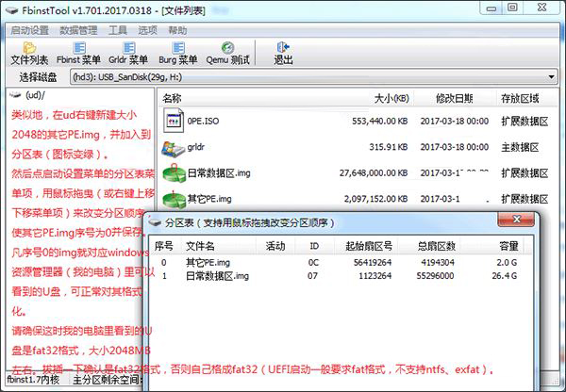Screen dimensions: 566x392
Task: Click start sector value 56419264
Action: coord(373,262)
